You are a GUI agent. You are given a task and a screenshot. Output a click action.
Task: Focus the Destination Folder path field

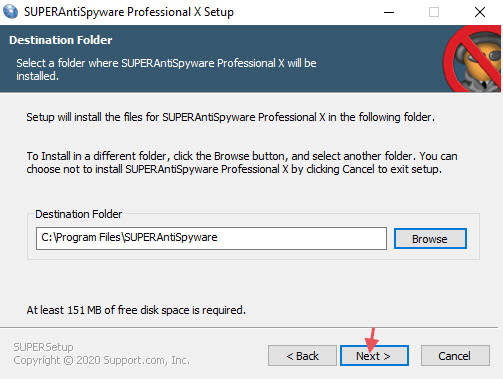click(211, 238)
